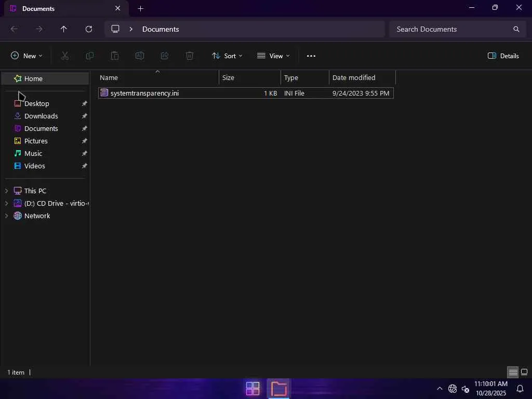Image resolution: width=532 pixels, height=399 pixels.
Task: Expand the Network tree node
Action: coord(6,216)
